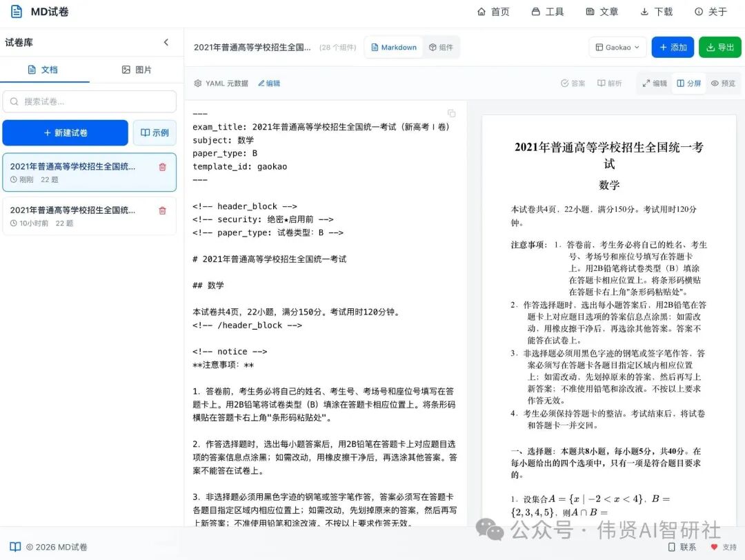Screen dimensions: 745x560
Task: Switch to Markdown view mode
Action: tap(394, 48)
